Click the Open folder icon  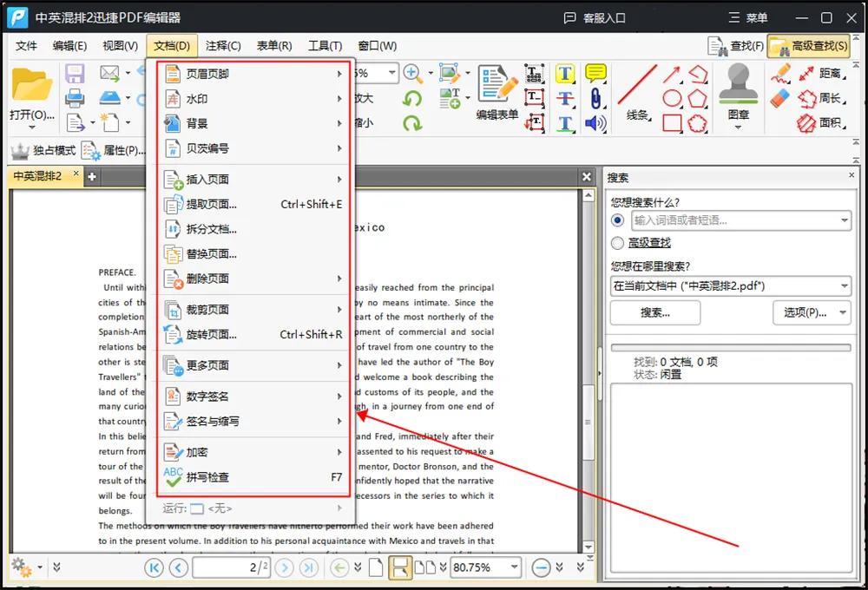[x=31, y=85]
